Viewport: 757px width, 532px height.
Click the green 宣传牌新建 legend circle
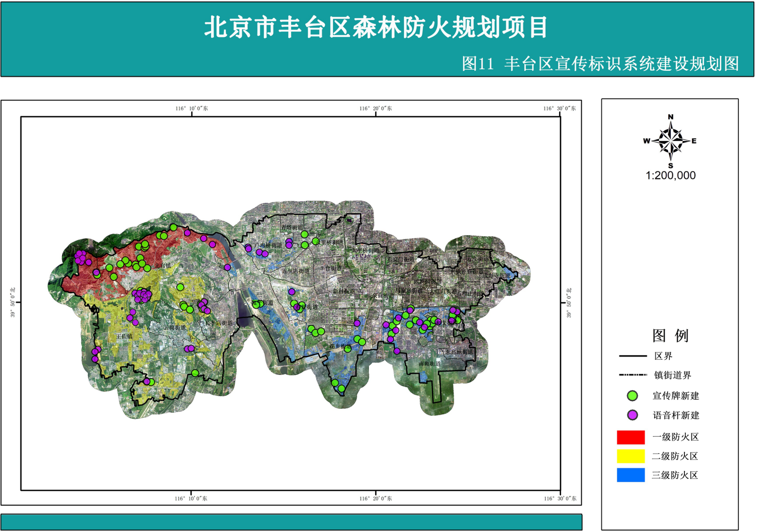pyautogui.click(x=632, y=396)
